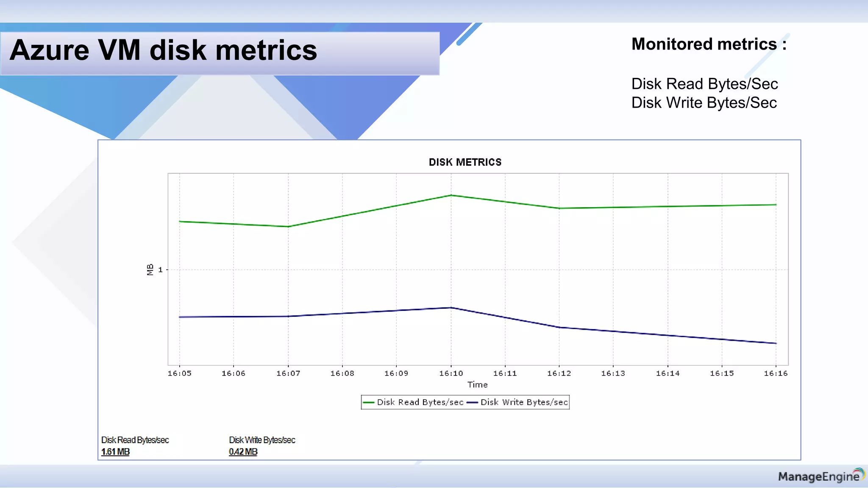
Task: Click the 16:11 time axis label
Action: coord(505,373)
